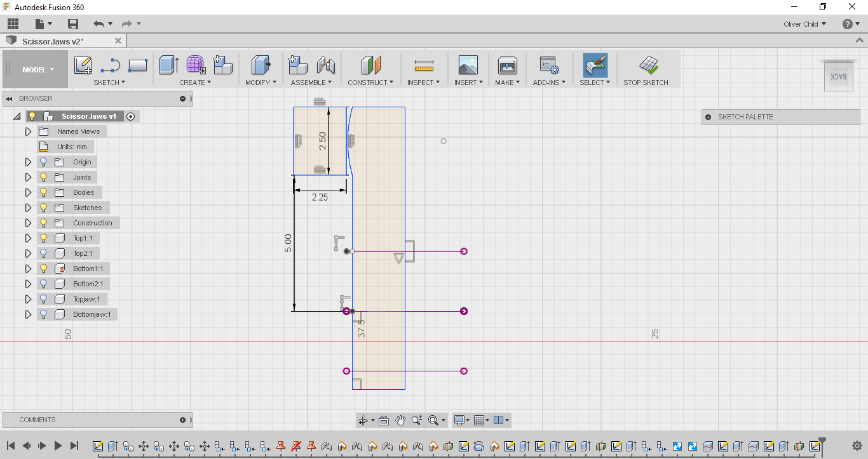Expand the Sketch Palette panel
Image resolution: width=868 pixels, height=459 pixels.
pyautogui.click(x=709, y=117)
